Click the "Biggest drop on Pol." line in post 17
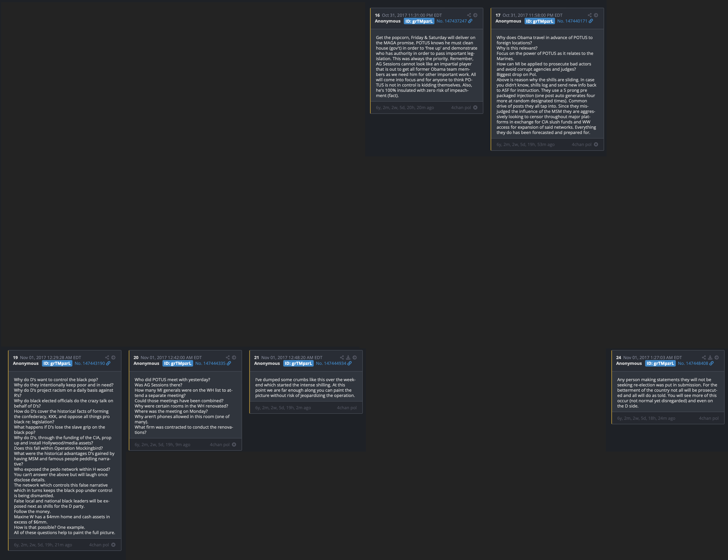 pyautogui.click(x=517, y=74)
